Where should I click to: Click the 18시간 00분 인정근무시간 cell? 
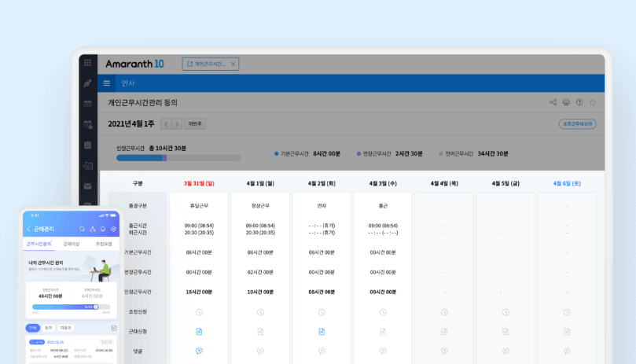[199, 292]
